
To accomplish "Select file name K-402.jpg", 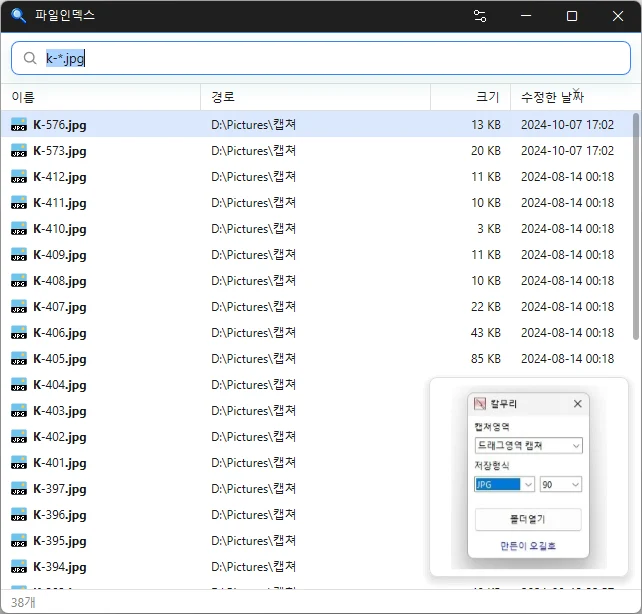I will 60,437.
